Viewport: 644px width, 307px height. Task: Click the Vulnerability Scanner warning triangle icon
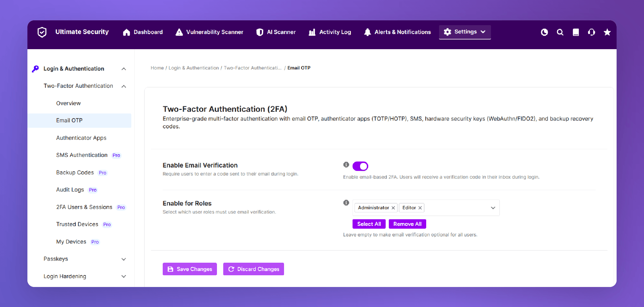(179, 32)
